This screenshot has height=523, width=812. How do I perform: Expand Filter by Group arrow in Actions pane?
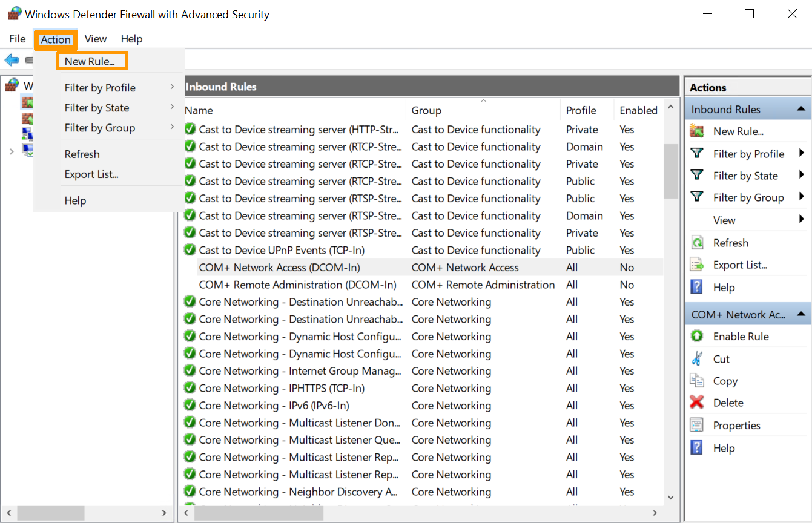click(802, 197)
